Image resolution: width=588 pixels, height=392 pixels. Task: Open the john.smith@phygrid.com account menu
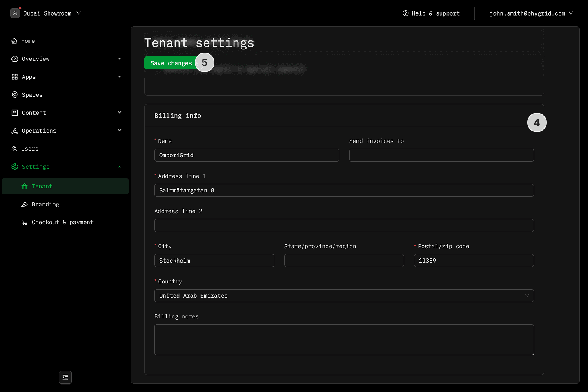click(x=531, y=13)
